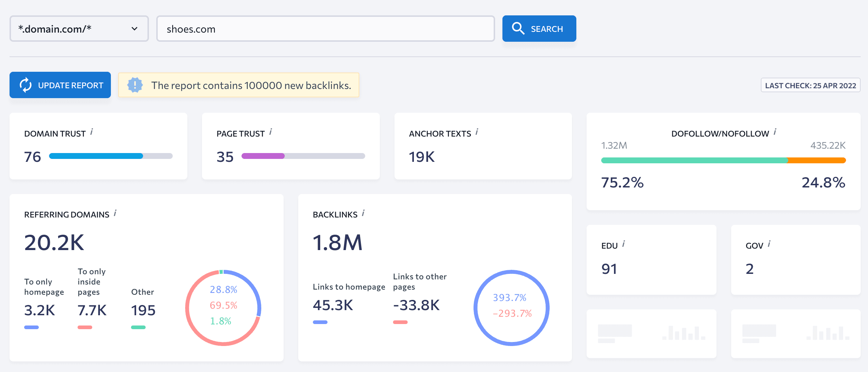Click the EDU info icon
This screenshot has width=868, height=372.
pos(624,244)
